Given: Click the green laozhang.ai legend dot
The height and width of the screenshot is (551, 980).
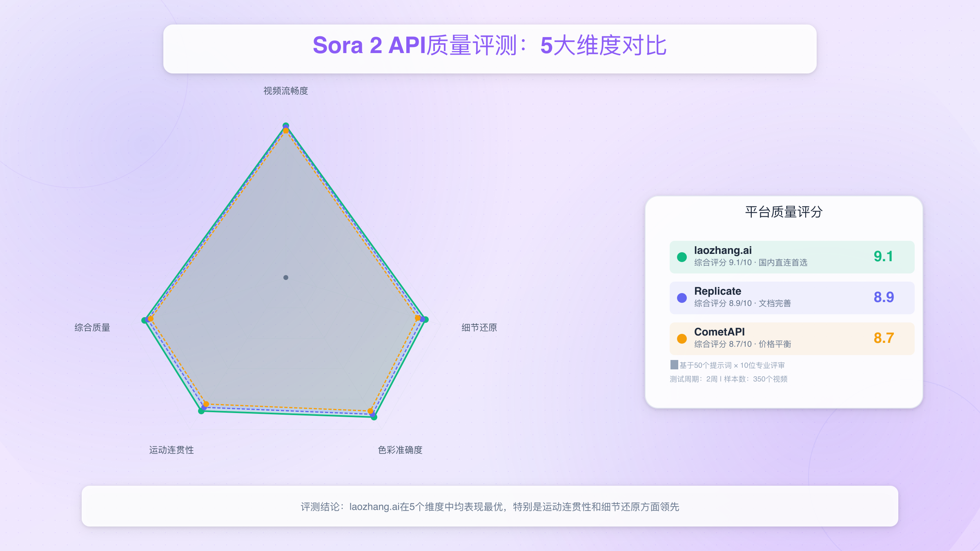Looking at the screenshot, I should pos(682,257).
